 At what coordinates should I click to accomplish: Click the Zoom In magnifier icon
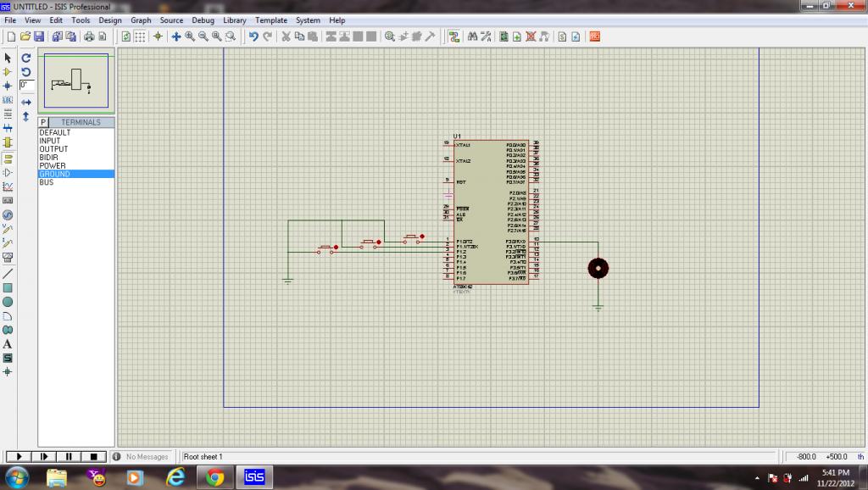pyautogui.click(x=190, y=36)
